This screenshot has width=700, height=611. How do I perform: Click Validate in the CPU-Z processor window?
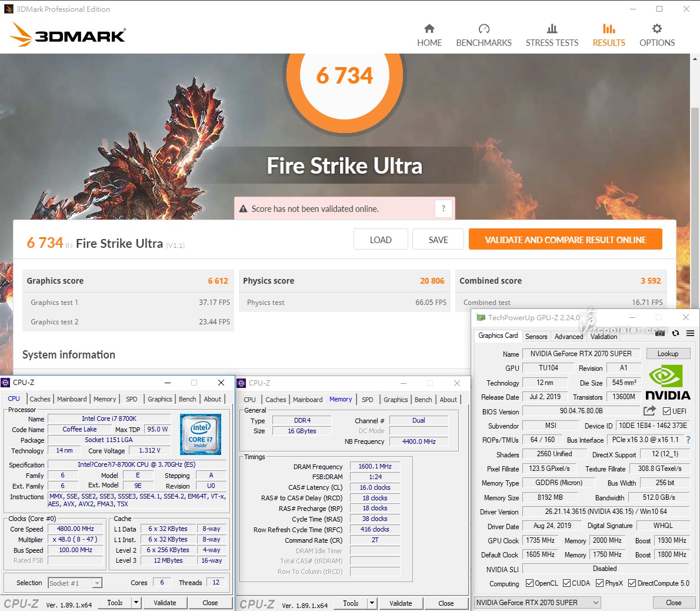(x=165, y=603)
